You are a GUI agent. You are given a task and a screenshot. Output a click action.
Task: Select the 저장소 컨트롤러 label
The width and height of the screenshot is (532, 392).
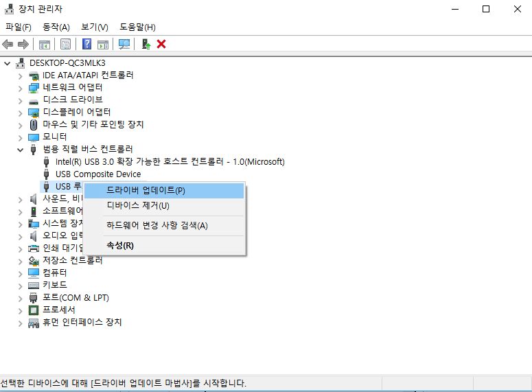pyautogui.click(x=73, y=260)
